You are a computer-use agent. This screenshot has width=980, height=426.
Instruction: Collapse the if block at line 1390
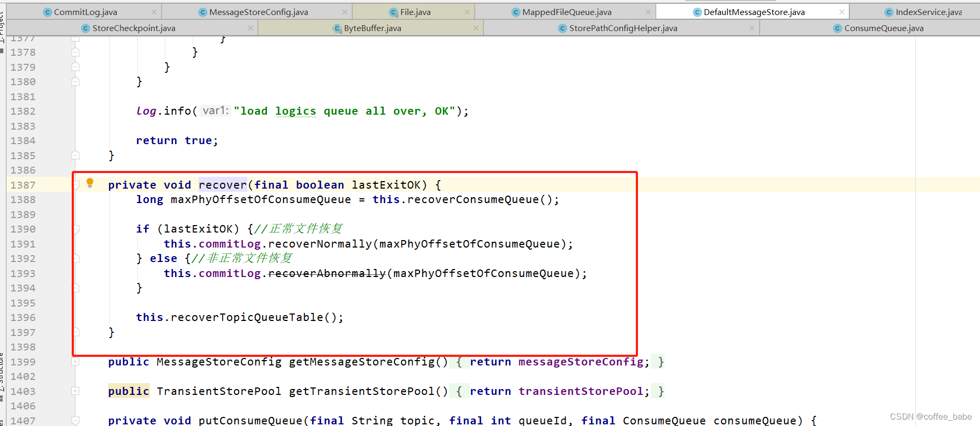click(x=75, y=229)
